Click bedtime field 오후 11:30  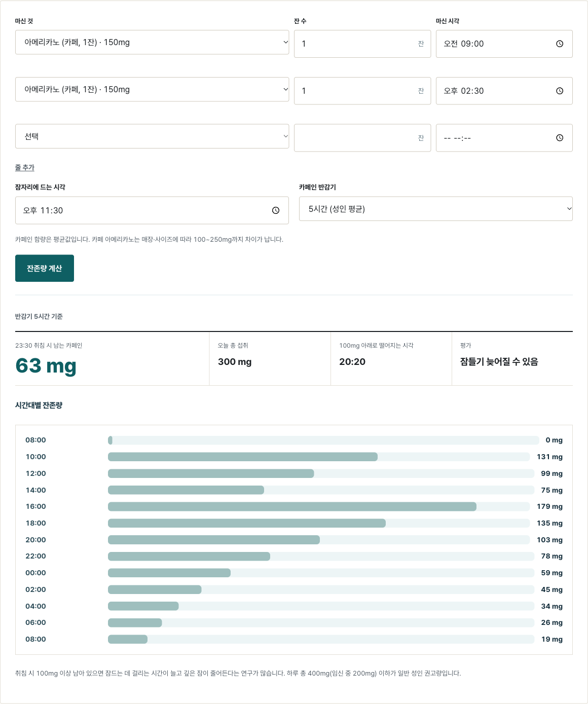point(152,210)
